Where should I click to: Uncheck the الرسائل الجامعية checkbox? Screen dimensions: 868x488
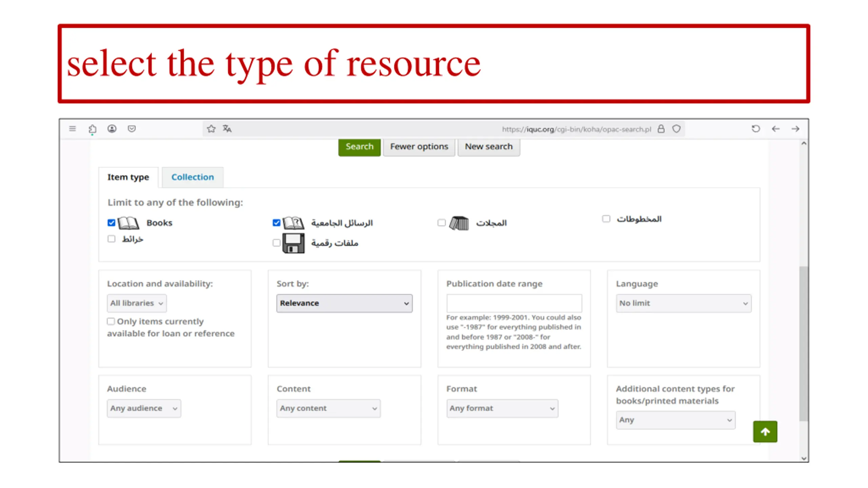276,223
